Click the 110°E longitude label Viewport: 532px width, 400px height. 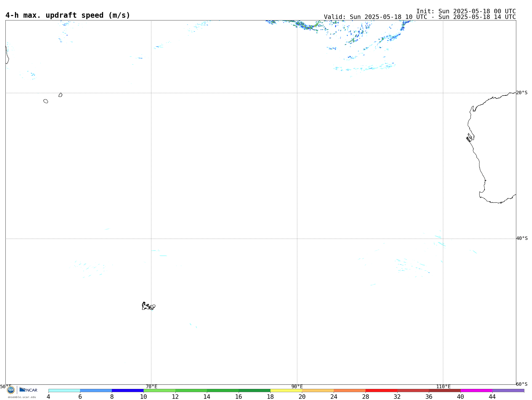click(443, 386)
